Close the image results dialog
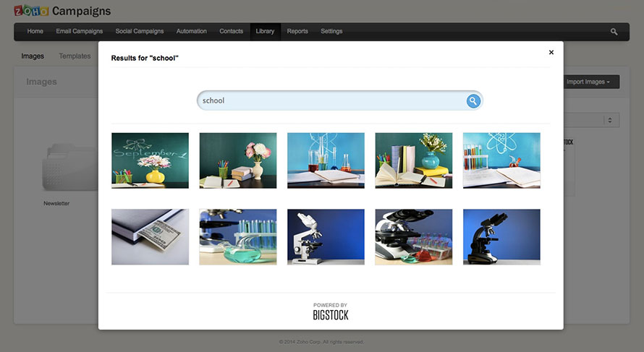The height and width of the screenshot is (352, 644). (x=551, y=52)
